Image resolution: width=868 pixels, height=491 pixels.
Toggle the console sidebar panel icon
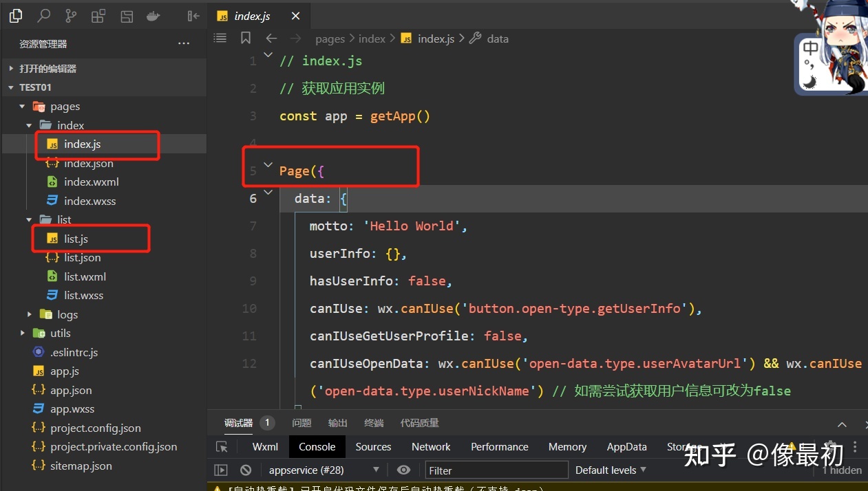click(221, 470)
